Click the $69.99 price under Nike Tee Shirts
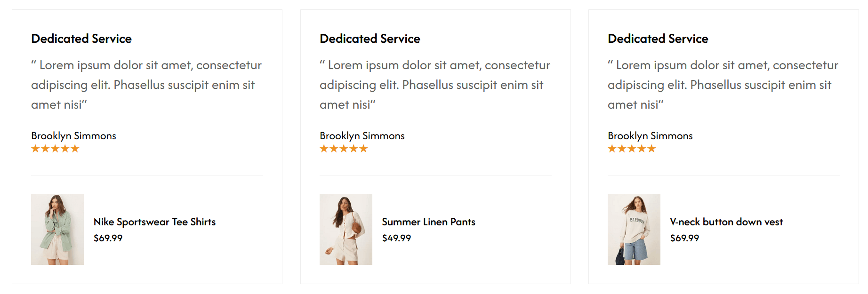 pyautogui.click(x=108, y=238)
